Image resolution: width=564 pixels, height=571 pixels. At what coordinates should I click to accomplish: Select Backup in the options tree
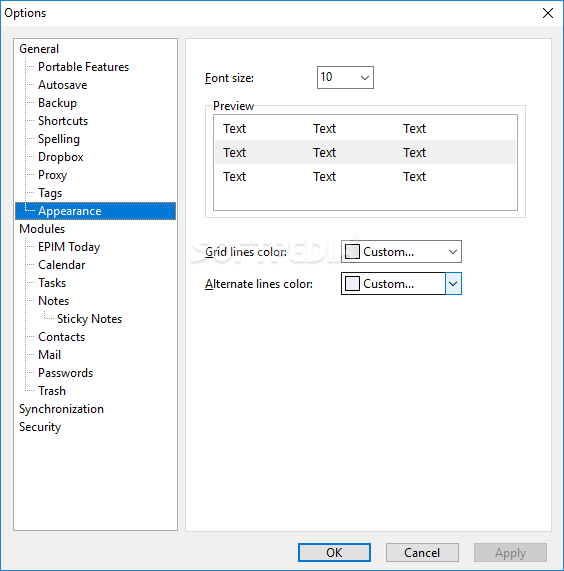pyautogui.click(x=58, y=103)
